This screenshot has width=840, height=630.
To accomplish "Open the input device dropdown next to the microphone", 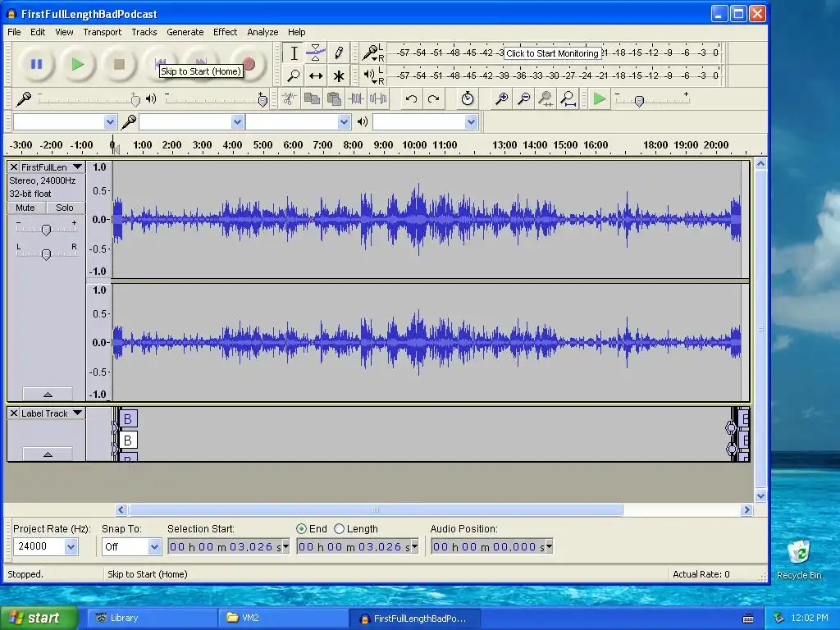I will (x=238, y=122).
